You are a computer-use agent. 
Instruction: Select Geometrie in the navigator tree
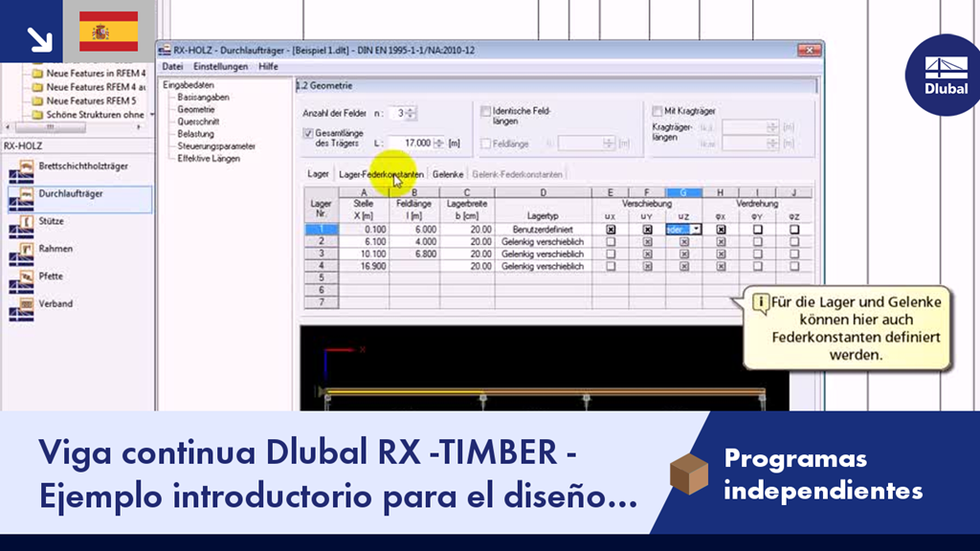(x=195, y=109)
